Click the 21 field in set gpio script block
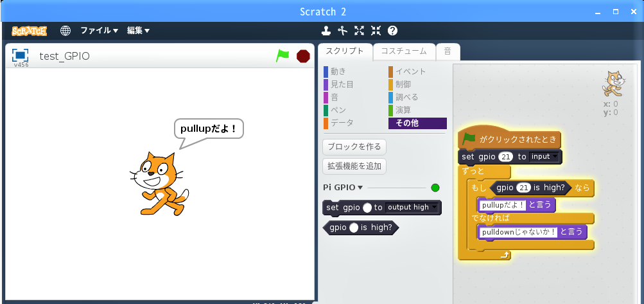This screenshot has width=644, height=304. (x=507, y=157)
